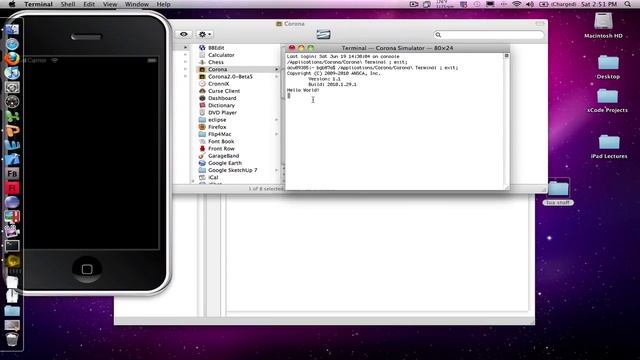
Task: Open the Shell menu
Action: pyautogui.click(x=68, y=4)
